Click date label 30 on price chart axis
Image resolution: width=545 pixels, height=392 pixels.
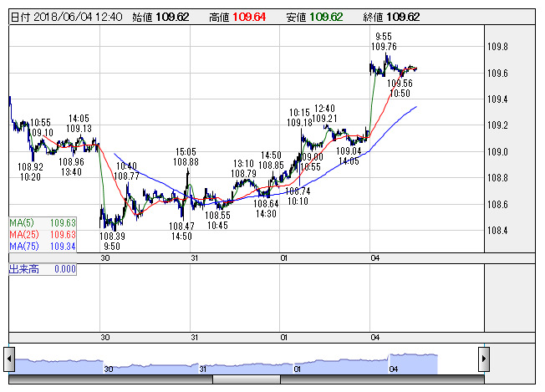click(x=105, y=258)
